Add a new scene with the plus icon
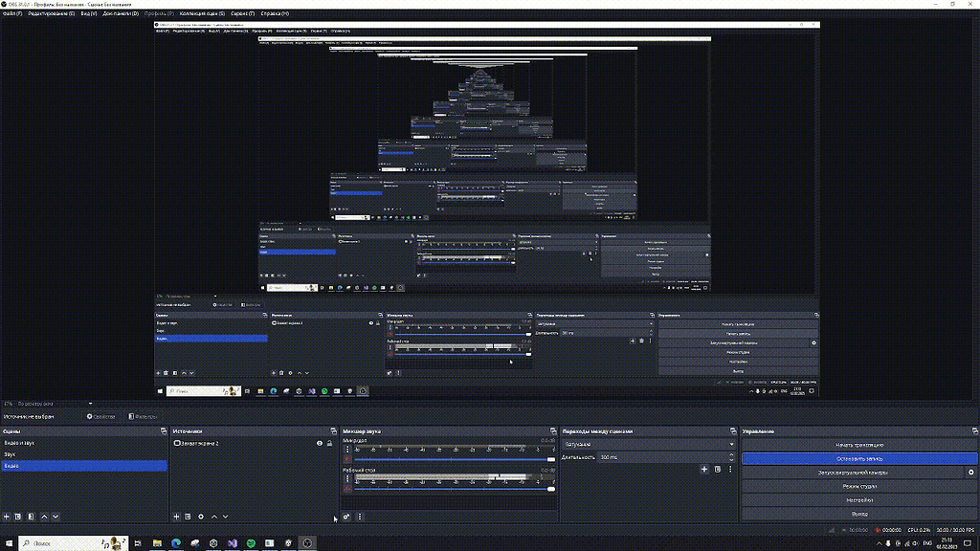 [x=6, y=517]
